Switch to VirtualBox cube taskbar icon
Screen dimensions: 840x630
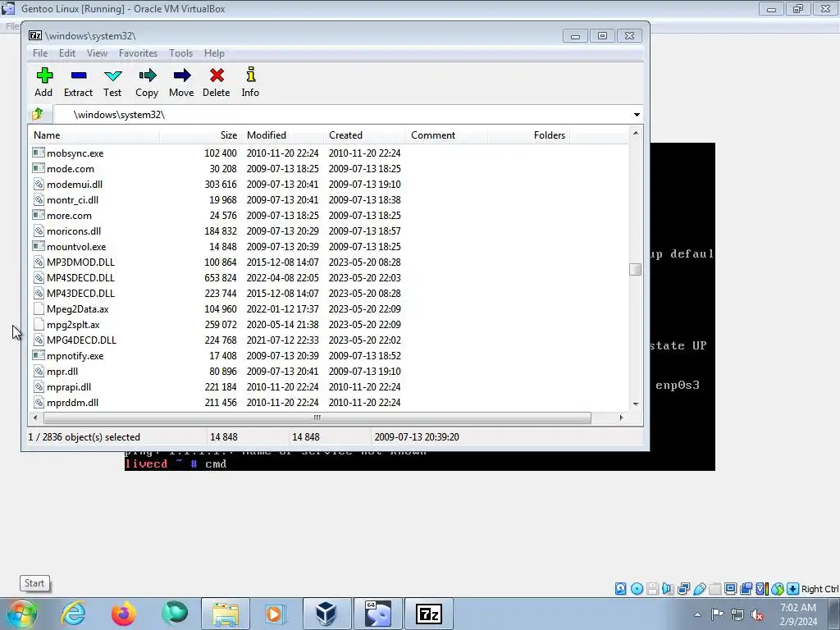[x=326, y=614]
